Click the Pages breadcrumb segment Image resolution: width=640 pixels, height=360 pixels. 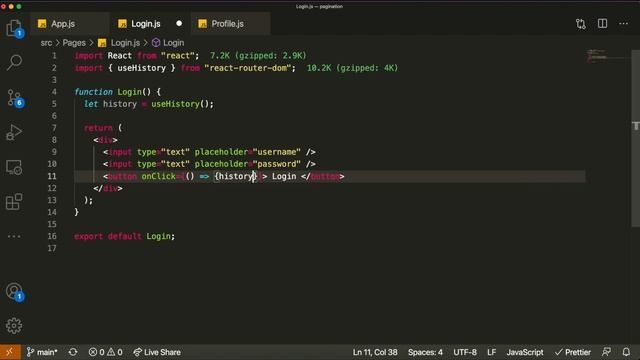74,43
